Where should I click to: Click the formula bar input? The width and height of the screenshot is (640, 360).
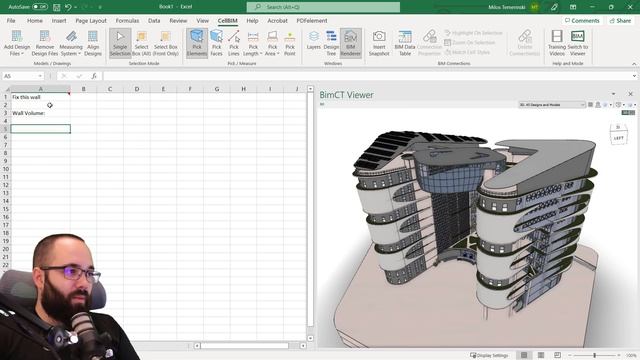coord(366,76)
